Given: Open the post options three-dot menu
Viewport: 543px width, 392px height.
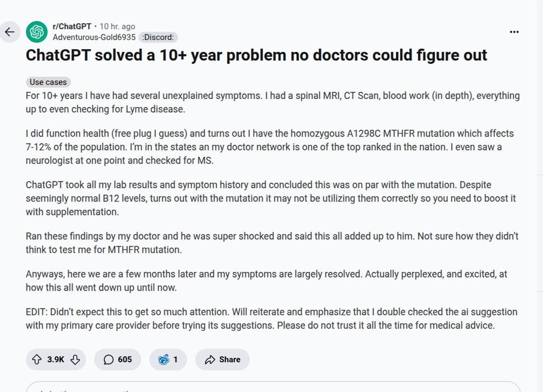Looking at the screenshot, I should tap(514, 32).
